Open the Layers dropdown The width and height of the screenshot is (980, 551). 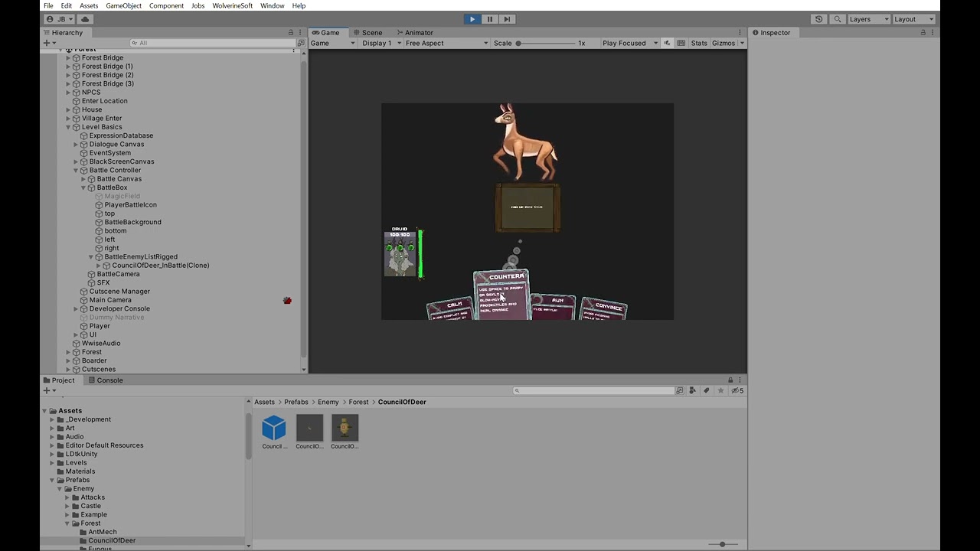868,19
